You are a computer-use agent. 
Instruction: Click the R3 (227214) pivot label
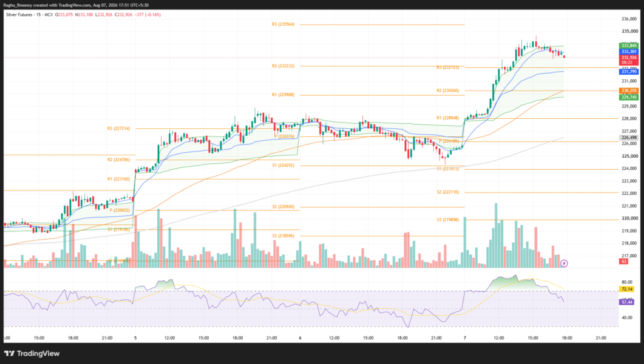(x=118, y=128)
